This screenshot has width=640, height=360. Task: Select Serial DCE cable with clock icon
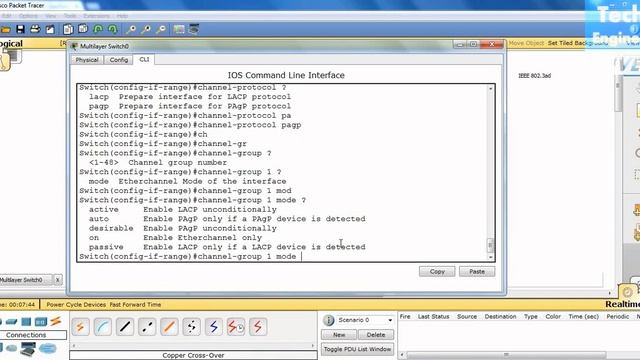[236, 327]
